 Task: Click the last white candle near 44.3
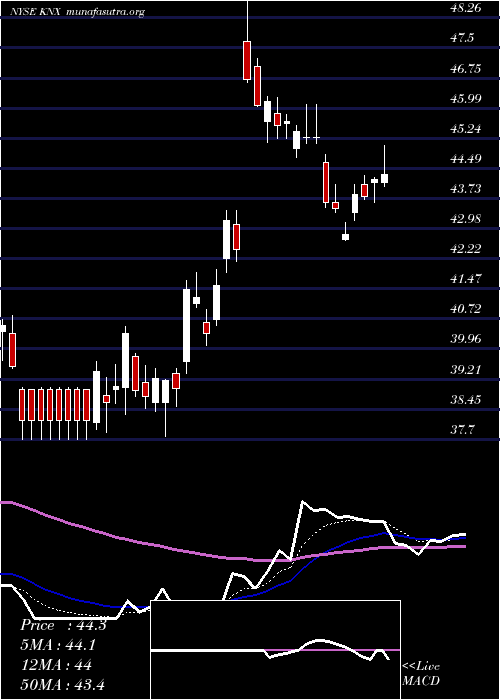click(x=384, y=178)
